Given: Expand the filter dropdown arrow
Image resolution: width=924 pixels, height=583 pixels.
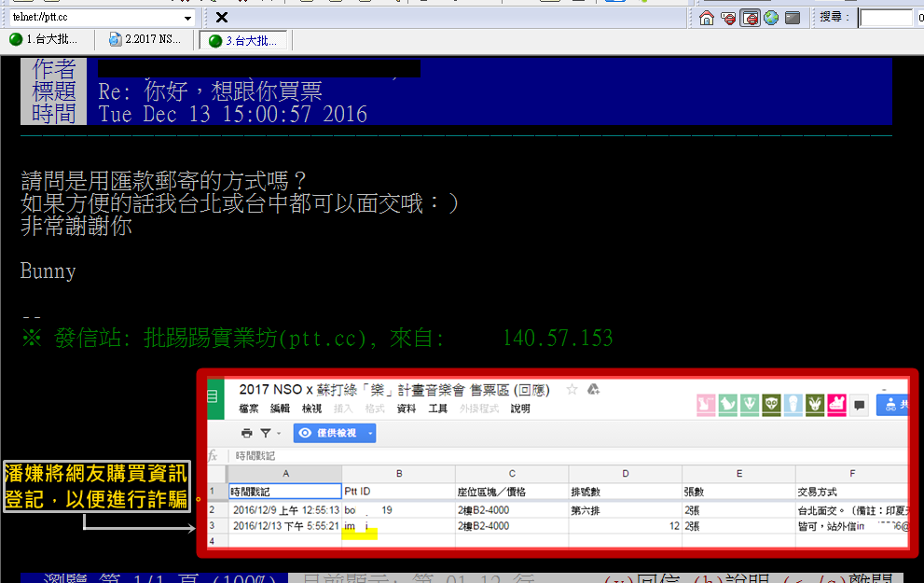Looking at the screenshot, I should 279,433.
